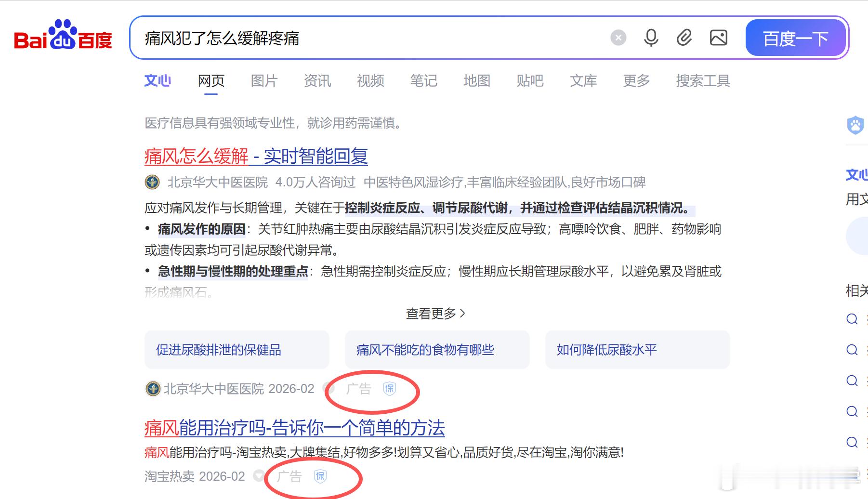Click the 痛风不能吃的食物有哪些 suggestion
The image size is (868, 499).
437,350
